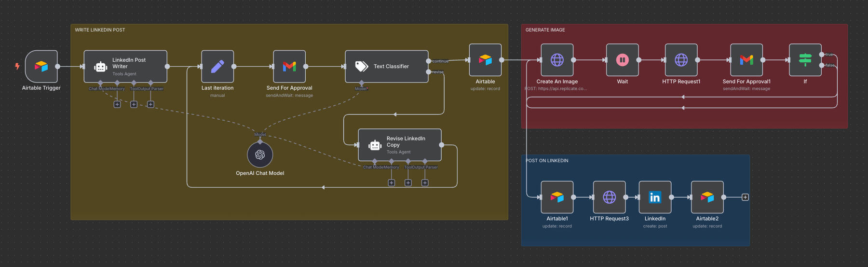
Task: Open the Create An Image HTTP node
Action: coord(557,60)
